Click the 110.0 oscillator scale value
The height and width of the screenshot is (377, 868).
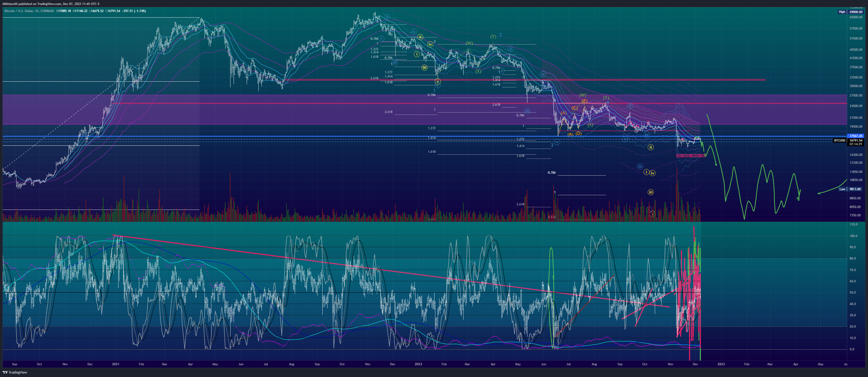click(854, 224)
